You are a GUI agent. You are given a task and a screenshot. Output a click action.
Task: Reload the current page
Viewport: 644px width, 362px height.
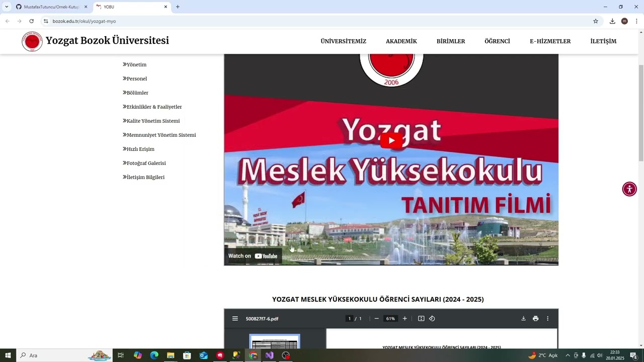coord(31,21)
